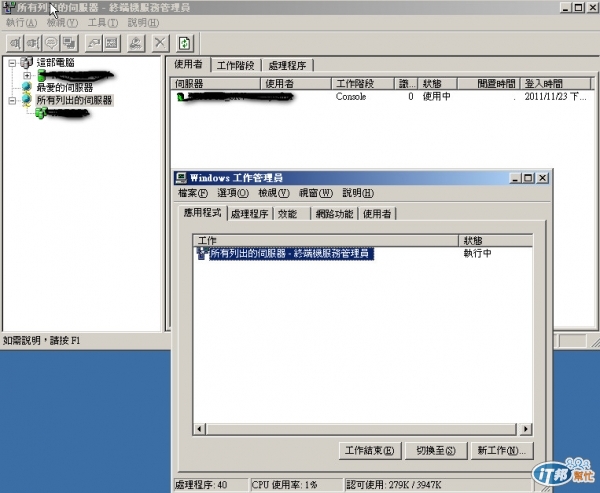Sort by the 工作 column header in Task Manager
This screenshot has width=600, height=493.
pyautogui.click(x=326, y=240)
